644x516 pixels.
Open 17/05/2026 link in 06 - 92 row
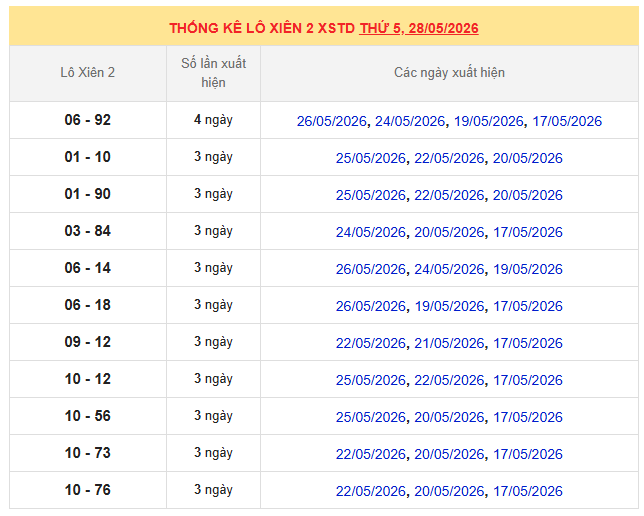pyautogui.click(x=567, y=121)
